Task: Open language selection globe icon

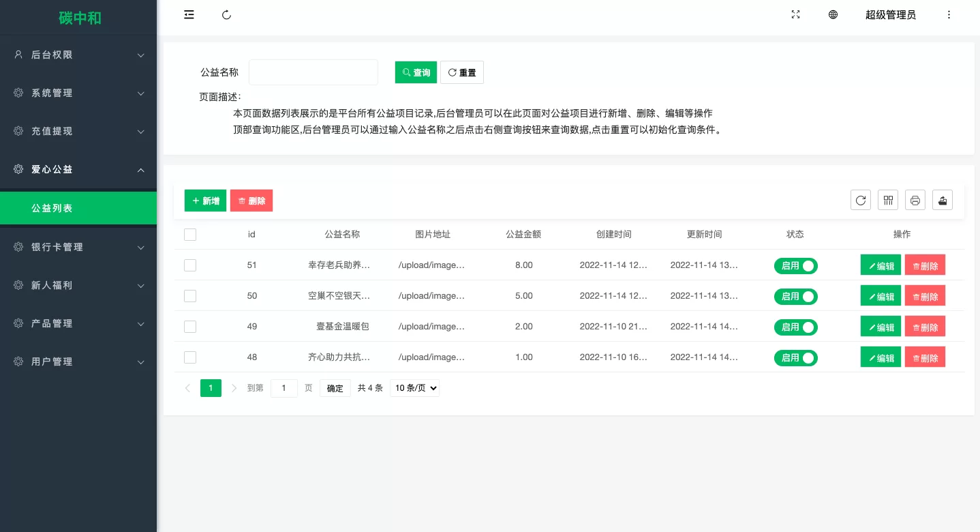Action: click(833, 15)
